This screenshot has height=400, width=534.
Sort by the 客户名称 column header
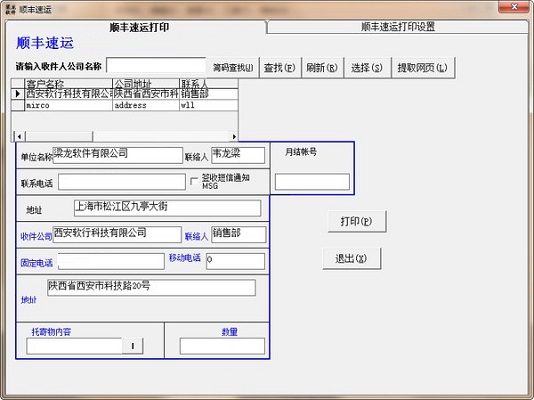[69, 83]
